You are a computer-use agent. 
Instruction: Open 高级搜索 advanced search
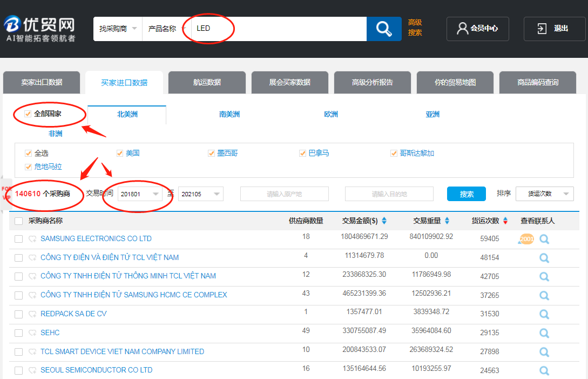click(x=415, y=28)
